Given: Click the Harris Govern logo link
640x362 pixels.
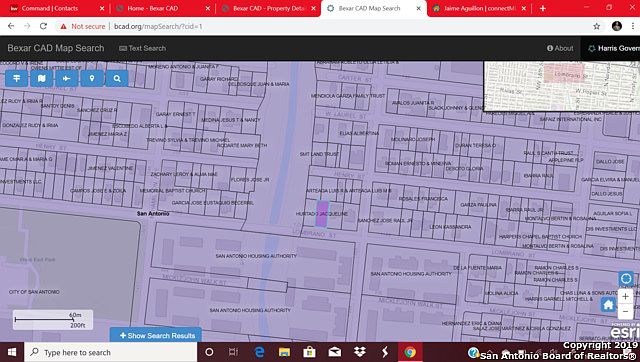Looking at the screenshot, I should (x=613, y=48).
